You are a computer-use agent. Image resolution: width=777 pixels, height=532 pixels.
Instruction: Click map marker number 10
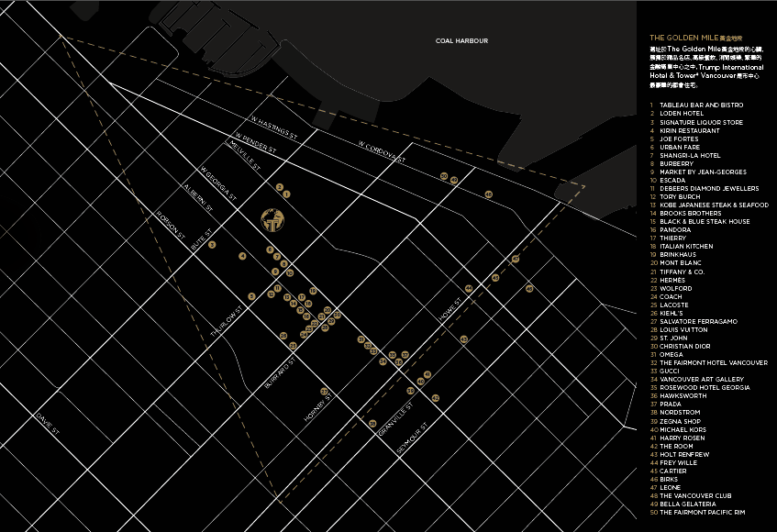click(290, 273)
